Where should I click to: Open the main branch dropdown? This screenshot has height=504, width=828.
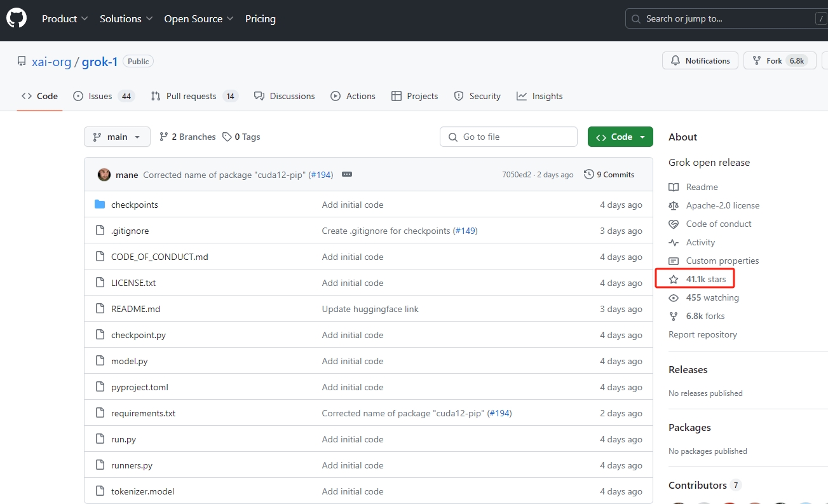click(x=117, y=137)
